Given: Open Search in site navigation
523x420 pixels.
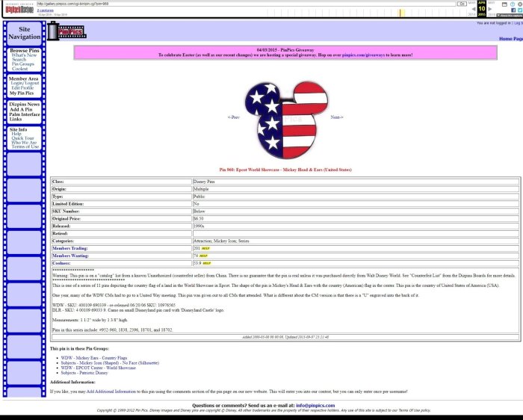Looking at the screenshot, I should 19,59.
